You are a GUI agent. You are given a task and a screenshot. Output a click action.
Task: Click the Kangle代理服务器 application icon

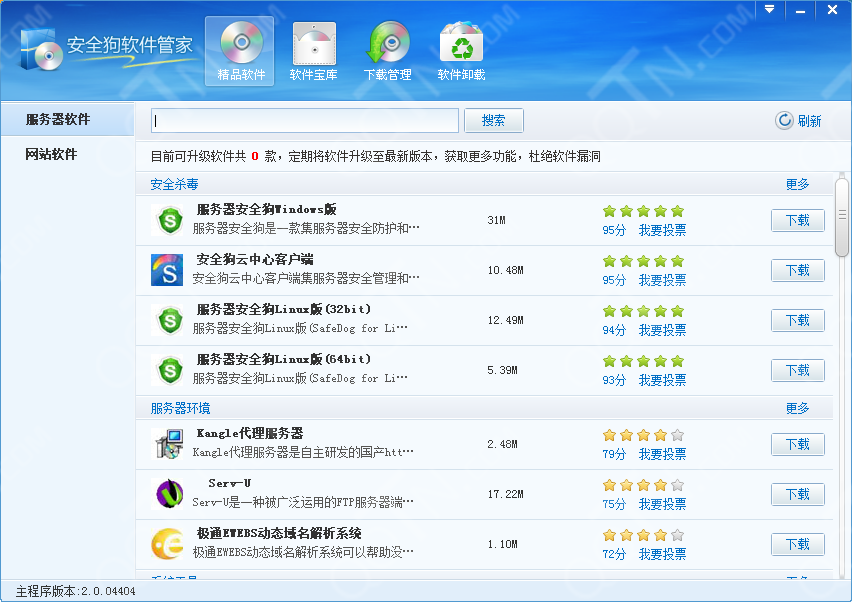click(168, 444)
